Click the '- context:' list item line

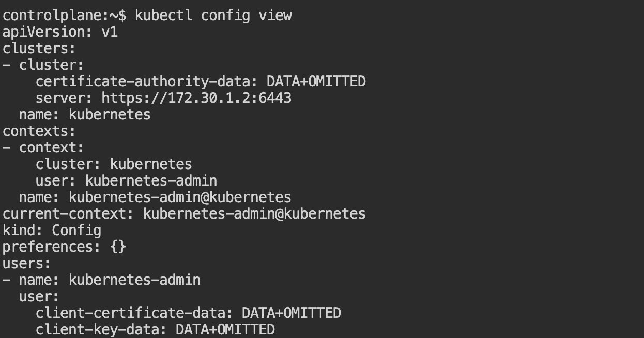[43, 147]
